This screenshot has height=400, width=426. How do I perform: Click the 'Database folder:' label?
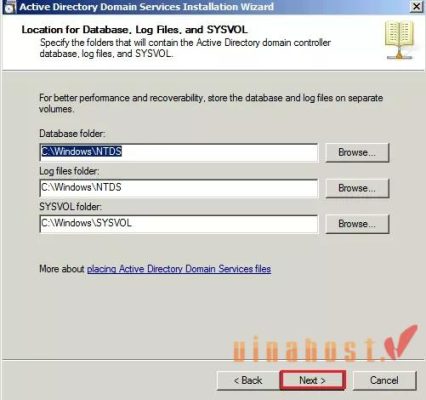coord(72,134)
